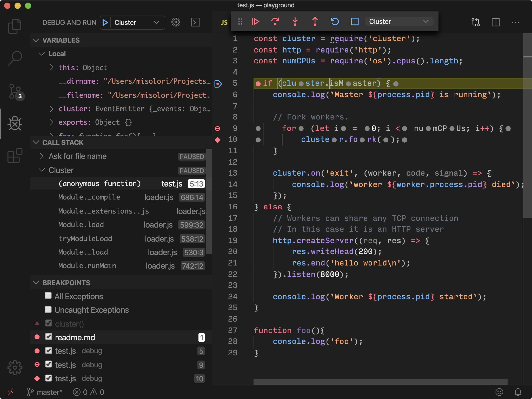
Task: Click the Step Out debug icon
Action: coord(315,22)
